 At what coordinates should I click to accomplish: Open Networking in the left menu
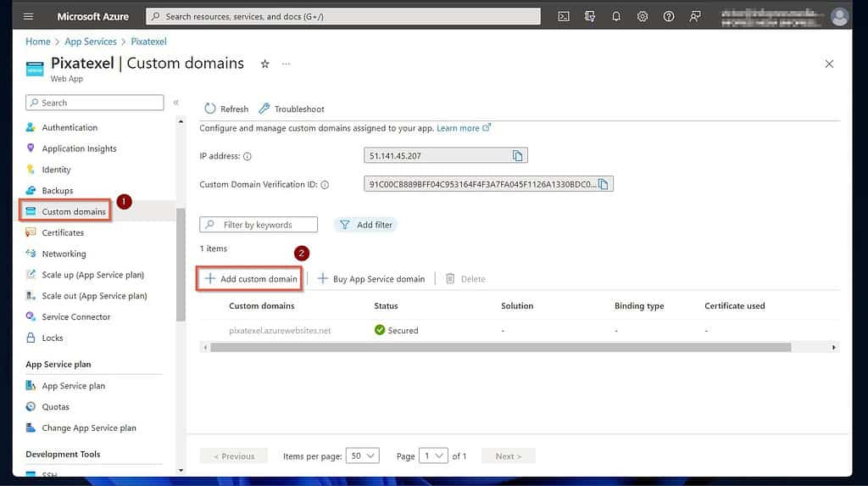(64, 254)
